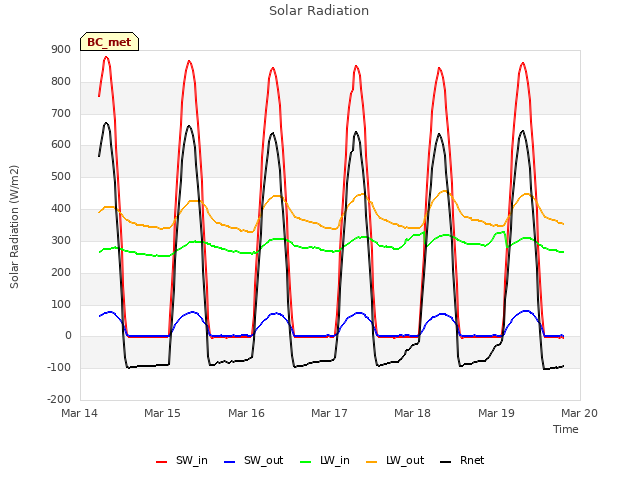Click the 100 y-axis tick label
Viewport: 640px width, 480px height.
[x=61, y=304]
